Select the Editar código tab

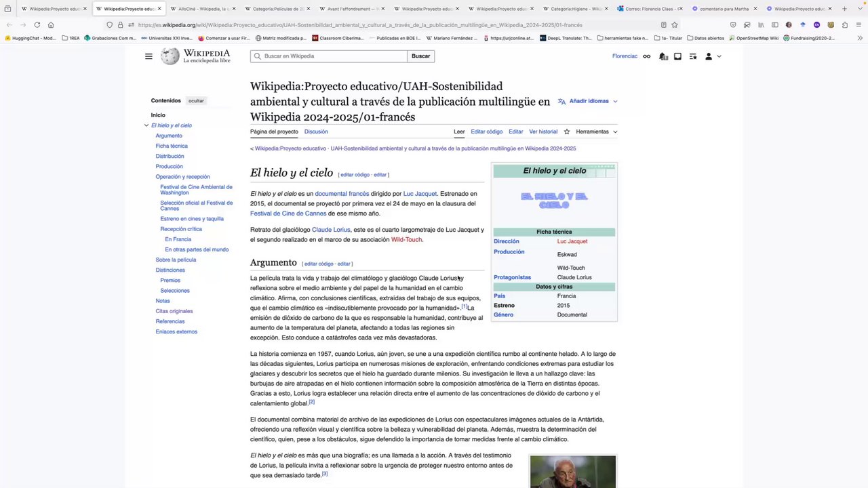coord(487,131)
